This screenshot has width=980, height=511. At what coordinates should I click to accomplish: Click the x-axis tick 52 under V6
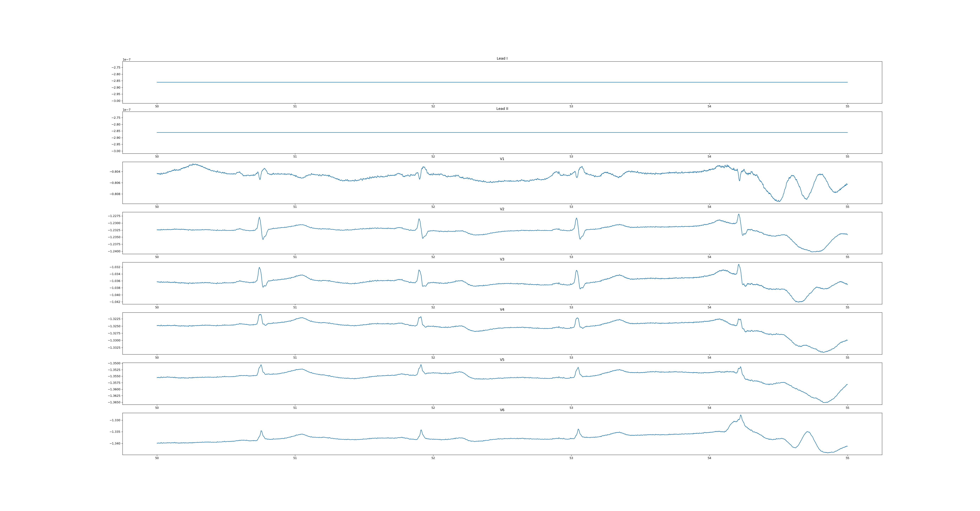coord(433,458)
